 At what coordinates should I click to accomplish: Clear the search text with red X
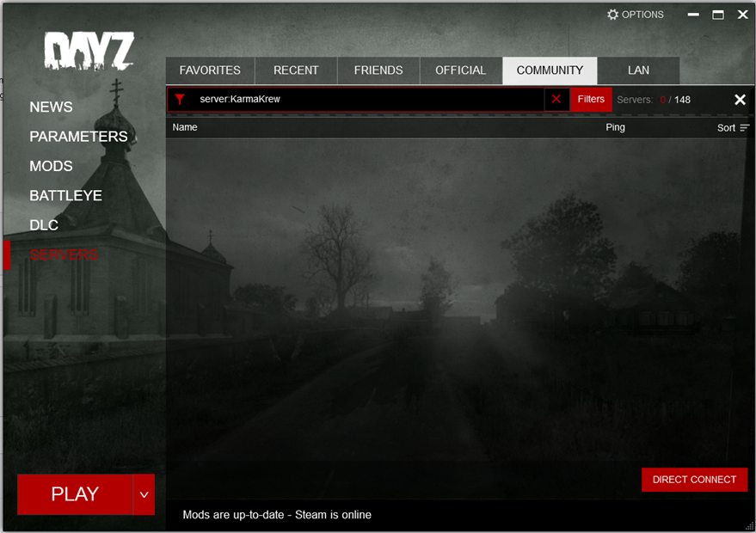coord(556,99)
